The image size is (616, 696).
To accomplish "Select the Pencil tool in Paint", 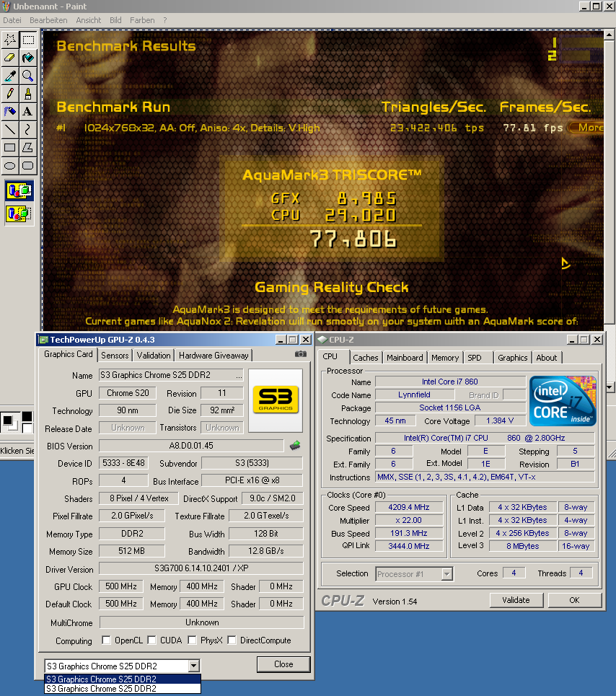I will click(10, 94).
